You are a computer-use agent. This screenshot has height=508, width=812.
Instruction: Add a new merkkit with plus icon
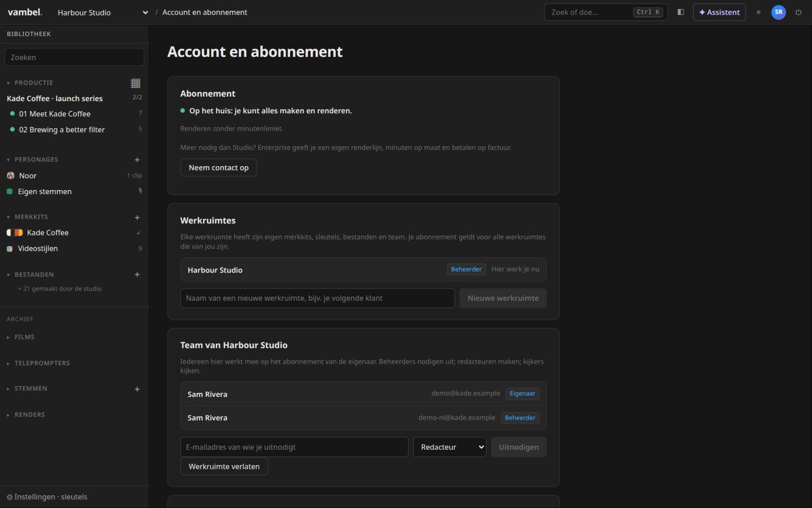tap(137, 217)
